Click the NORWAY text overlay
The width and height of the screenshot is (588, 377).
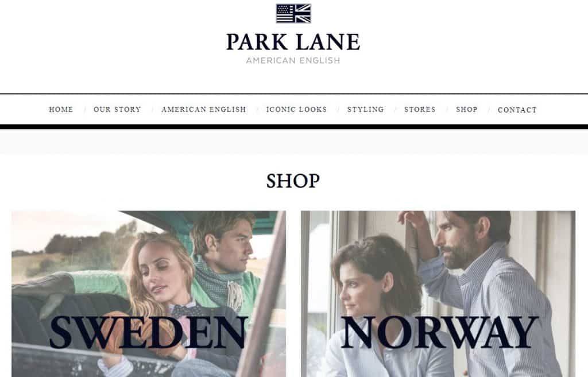439,332
